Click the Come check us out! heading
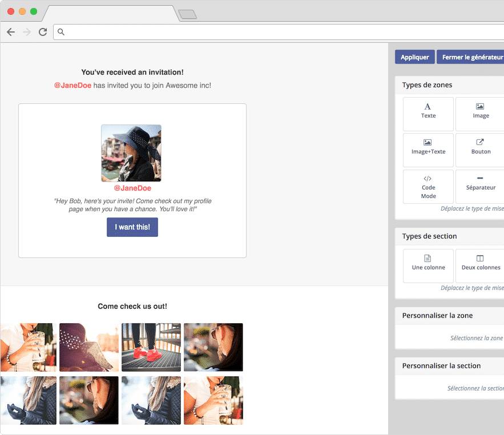 point(132,307)
